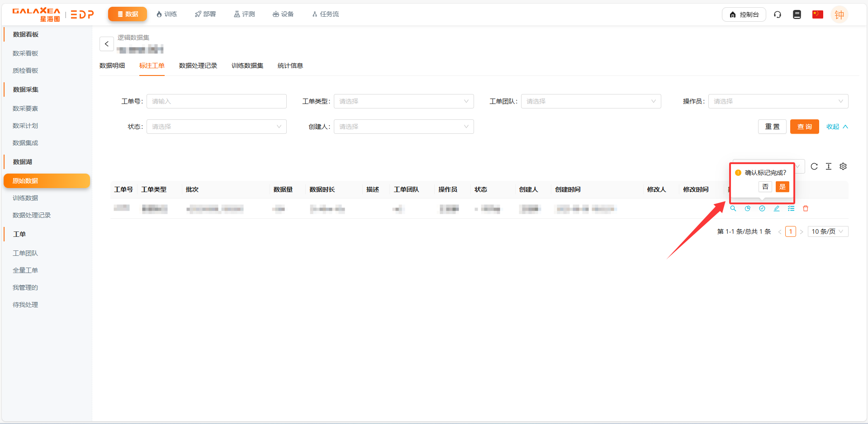The image size is (868, 424).
Task: Collapse the filters with 收起
Action: tap(837, 127)
